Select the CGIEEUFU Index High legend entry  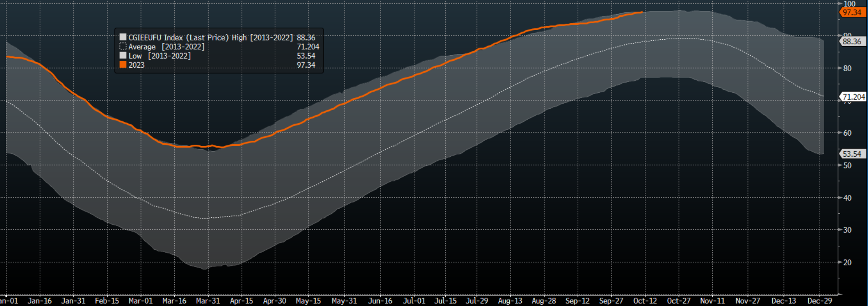point(210,37)
